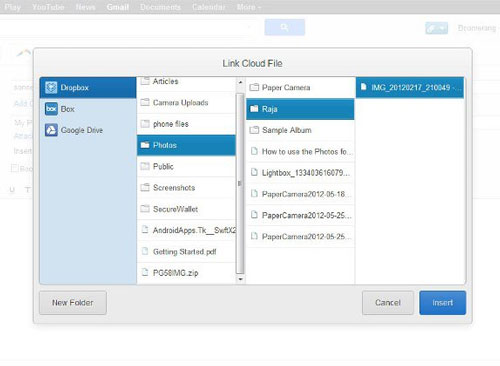Click the Public folder icon
This screenshot has height=366, width=500.
[x=145, y=166]
